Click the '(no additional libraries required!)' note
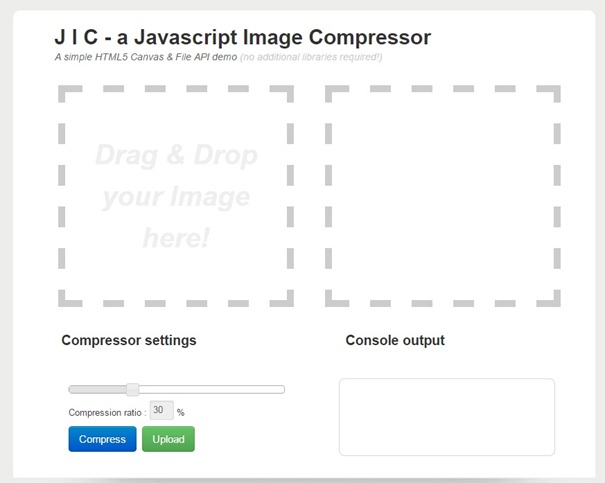 (x=310, y=57)
